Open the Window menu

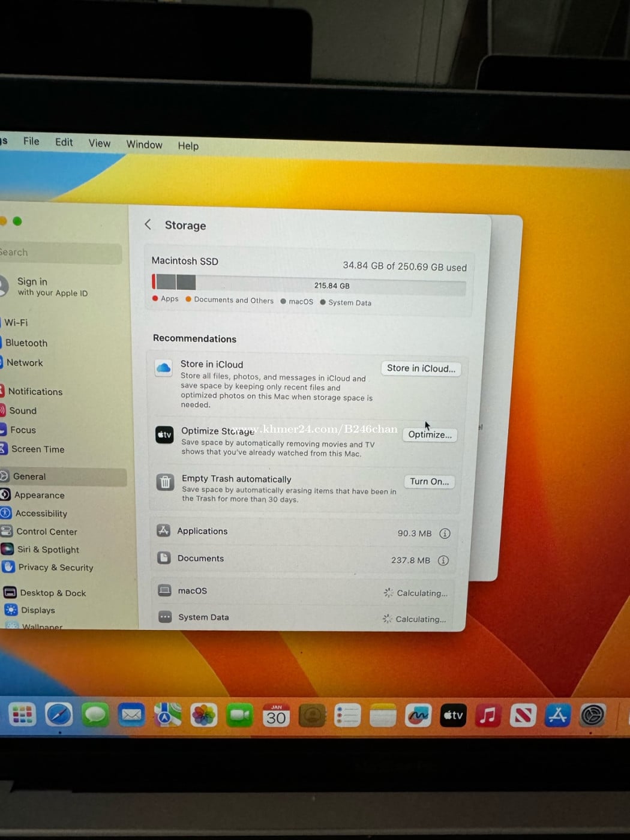point(144,145)
